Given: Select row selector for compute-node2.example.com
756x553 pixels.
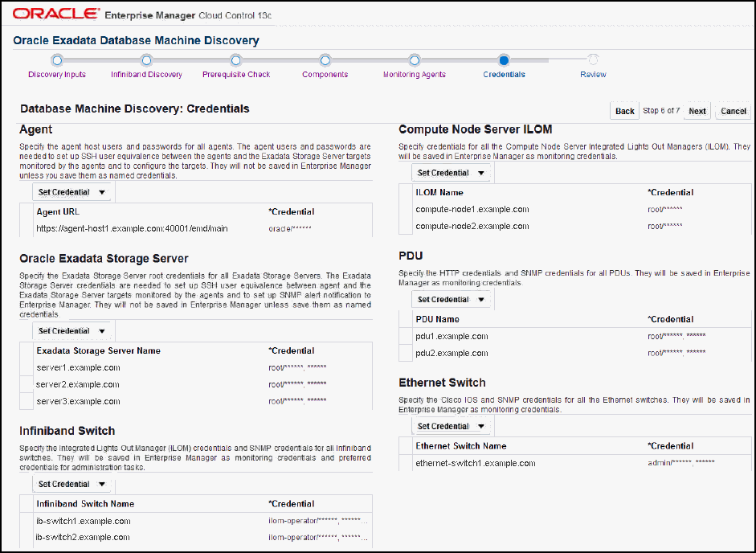Looking at the screenshot, I should [406, 227].
